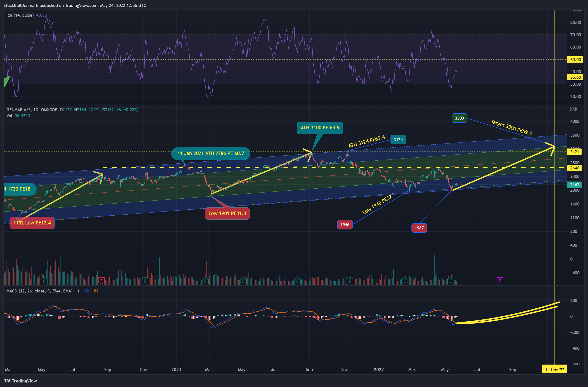Viewport: 588px width, 387px height.
Task: Click the GENMAB A/S, 1D, OMXCOP symbol title
Action: (32, 110)
